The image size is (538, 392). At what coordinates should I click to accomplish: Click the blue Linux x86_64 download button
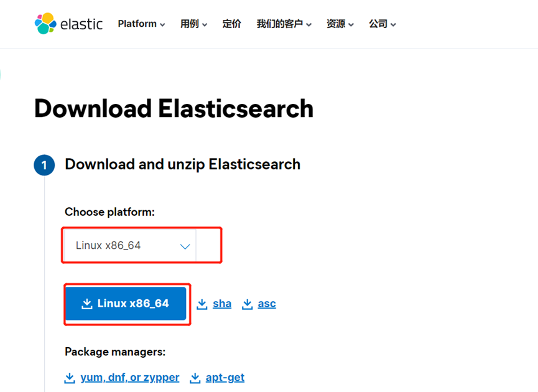126,304
